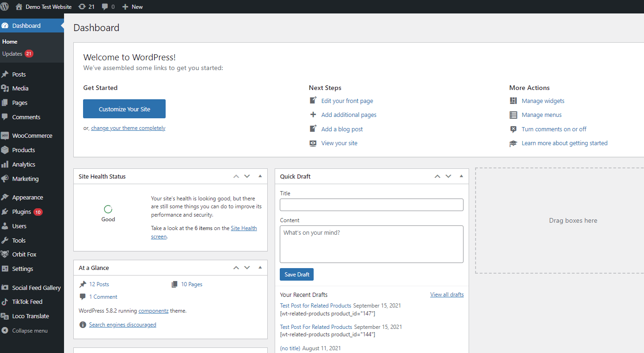
Task: Open the Add additional pages link
Action: click(x=349, y=115)
